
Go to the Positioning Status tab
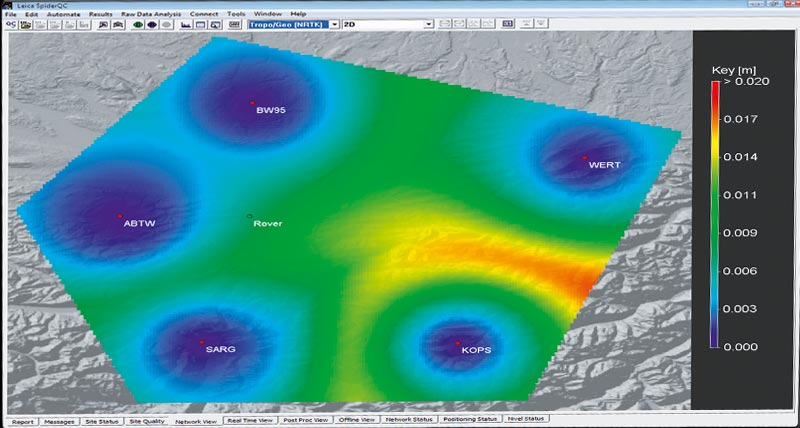point(472,421)
